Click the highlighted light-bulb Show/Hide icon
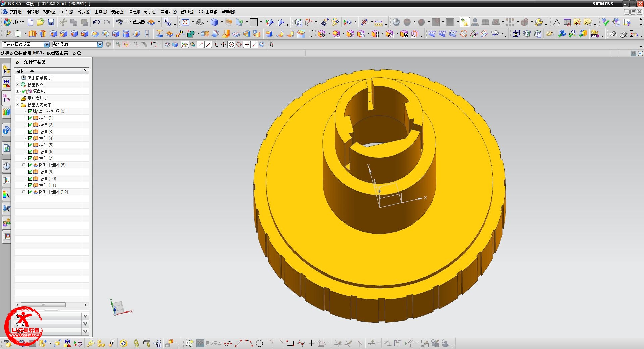 [x=465, y=22]
